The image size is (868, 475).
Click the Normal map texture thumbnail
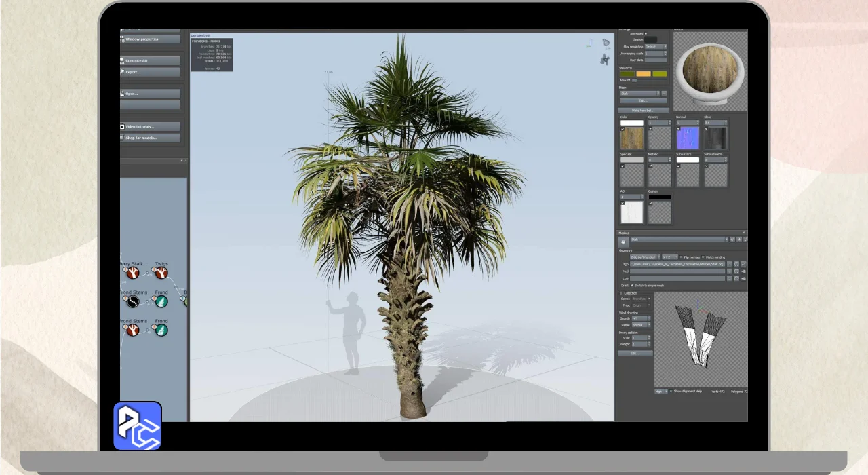point(688,138)
